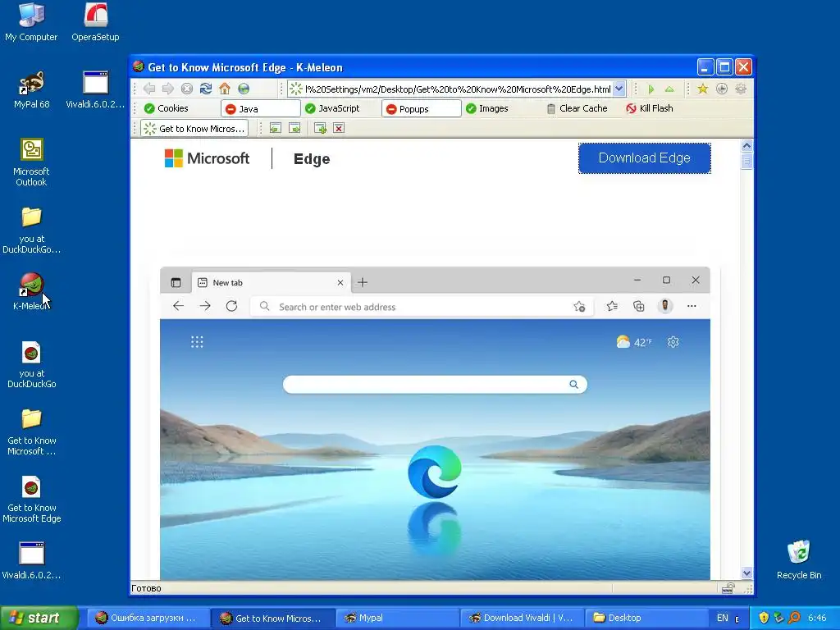840x630 pixels.
Task: Click the 42°F weather widget
Action: tap(634, 342)
